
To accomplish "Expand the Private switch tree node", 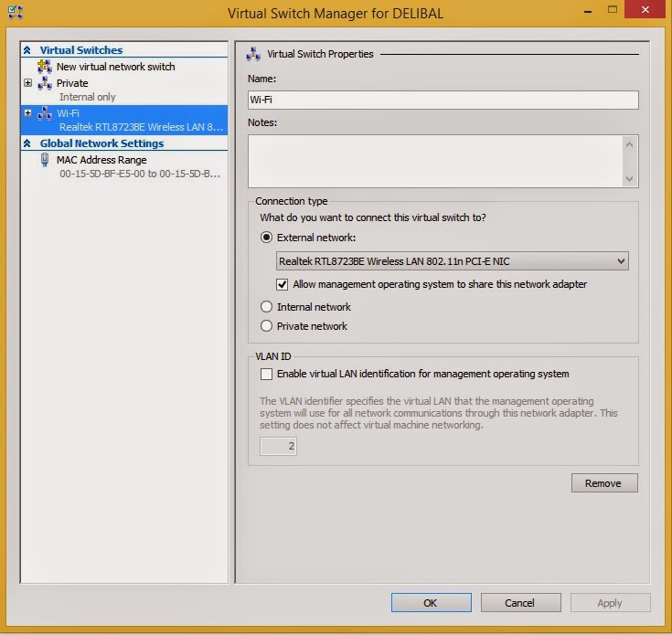I will (x=27, y=83).
